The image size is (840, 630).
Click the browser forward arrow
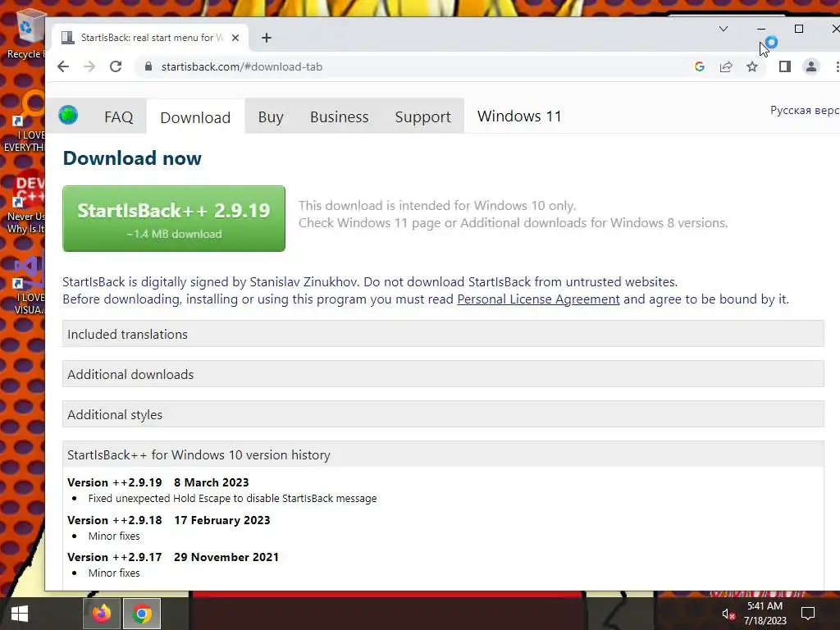click(x=89, y=66)
